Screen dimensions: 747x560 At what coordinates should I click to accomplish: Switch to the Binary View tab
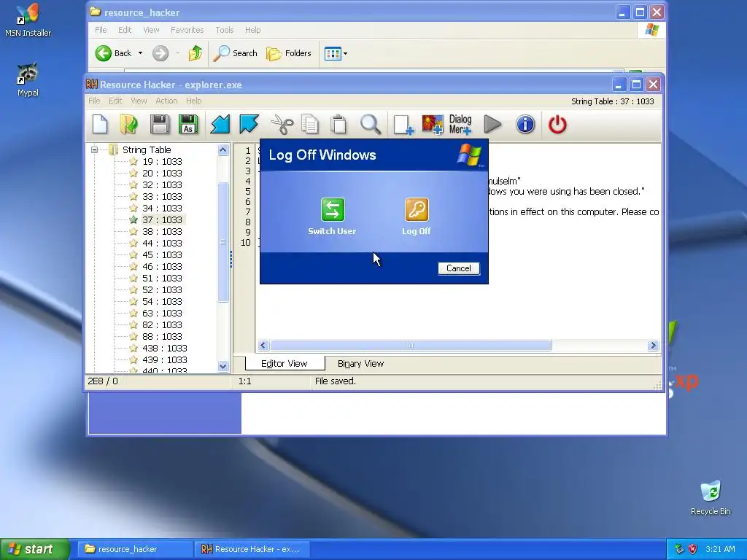pos(360,363)
